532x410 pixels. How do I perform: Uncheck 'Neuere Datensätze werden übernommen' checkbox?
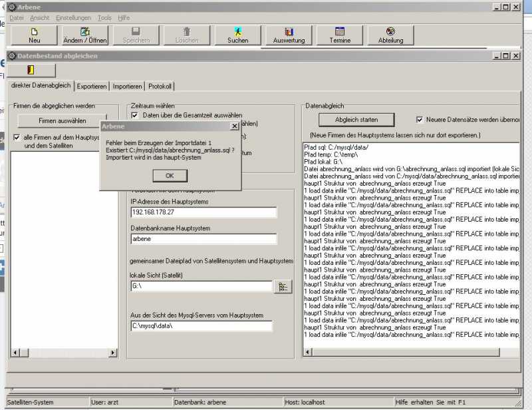click(420, 120)
